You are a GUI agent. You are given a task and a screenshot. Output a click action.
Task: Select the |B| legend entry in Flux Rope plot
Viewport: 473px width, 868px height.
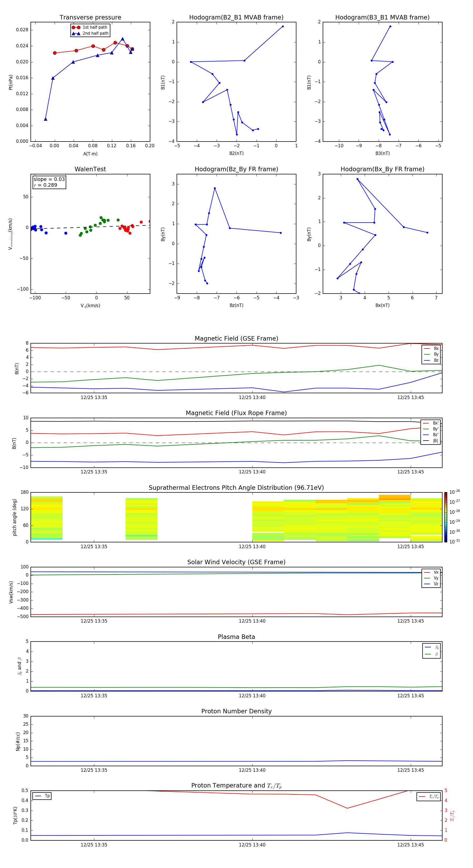431,441
